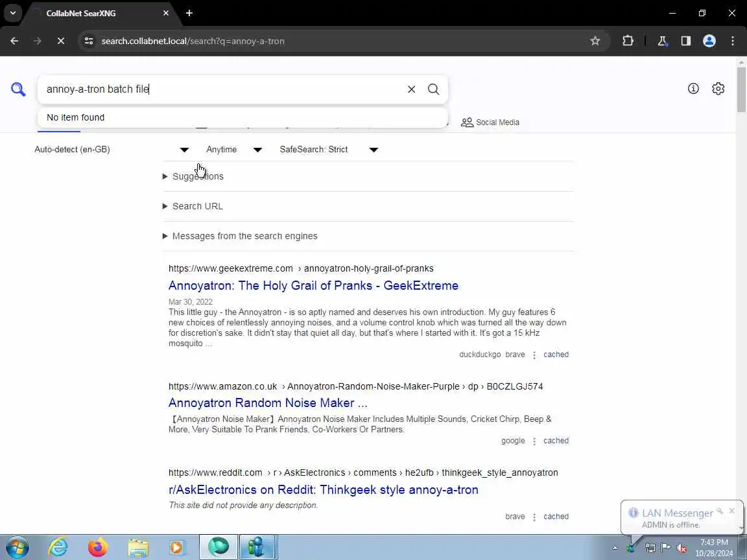The image size is (747, 560).
Task: Open Windows Explorer folder in taskbar
Action: pyautogui.click(x=138, y=547)
